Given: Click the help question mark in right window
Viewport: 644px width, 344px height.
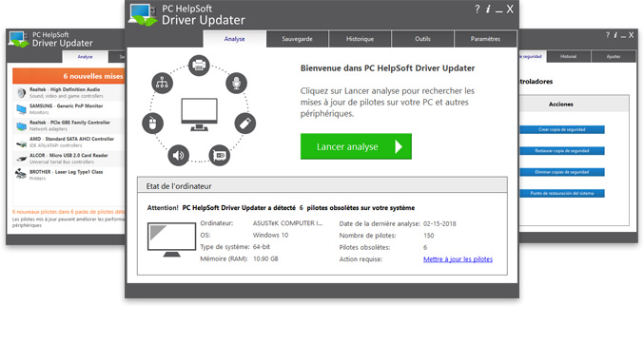Looking at the screenshot, I should tap(608, 35).
